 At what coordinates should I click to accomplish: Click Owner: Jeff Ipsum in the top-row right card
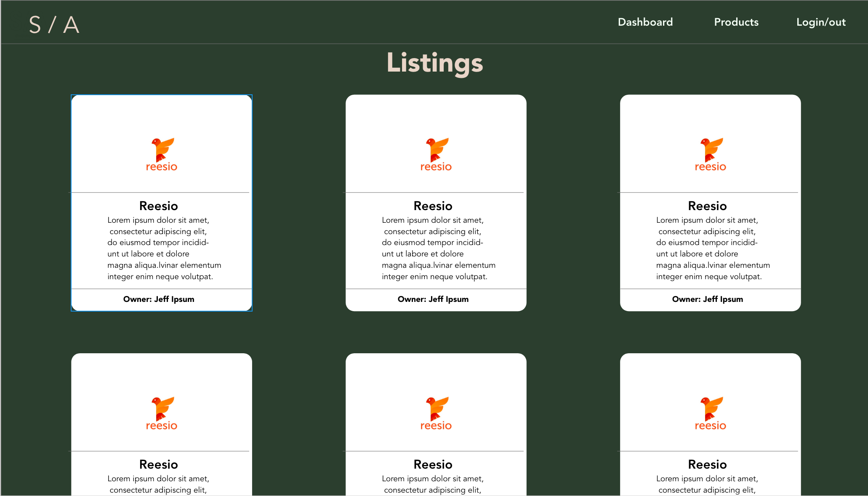708,299
